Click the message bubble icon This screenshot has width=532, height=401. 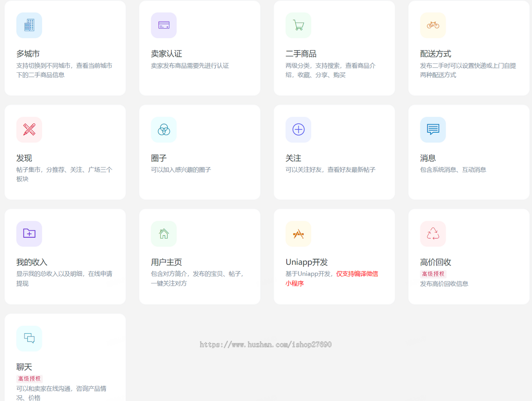click(x=433, y=130)
